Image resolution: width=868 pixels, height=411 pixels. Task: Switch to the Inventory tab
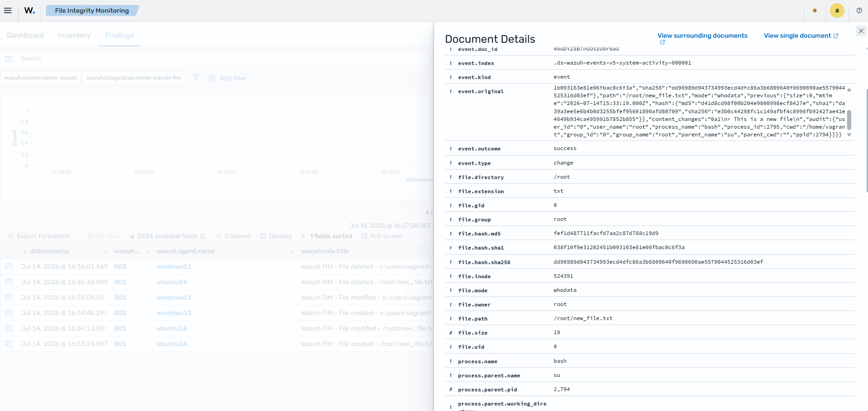click(x=74, y=35)
